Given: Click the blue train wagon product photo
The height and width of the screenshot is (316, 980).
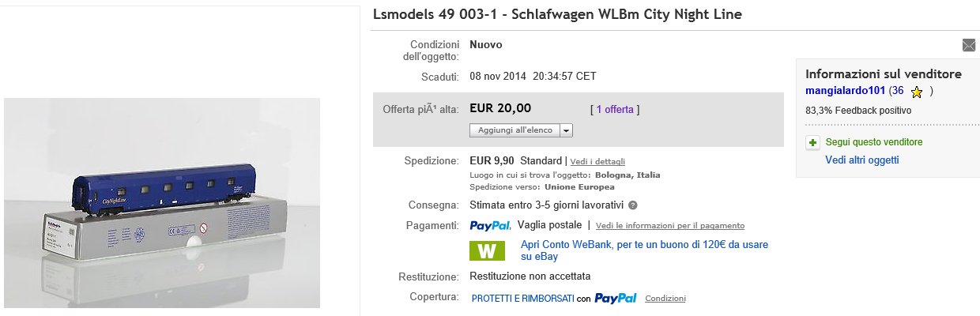Looking at the screenshot, I should 162,202.
